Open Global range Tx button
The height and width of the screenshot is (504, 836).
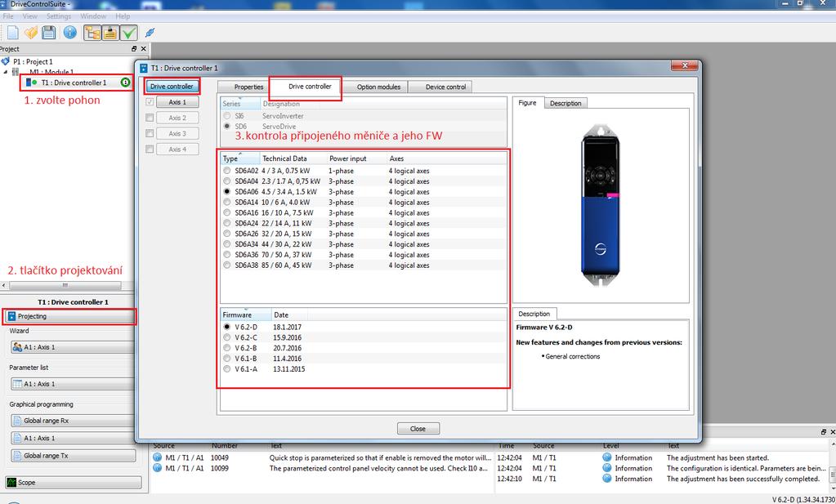coord(73,456)
